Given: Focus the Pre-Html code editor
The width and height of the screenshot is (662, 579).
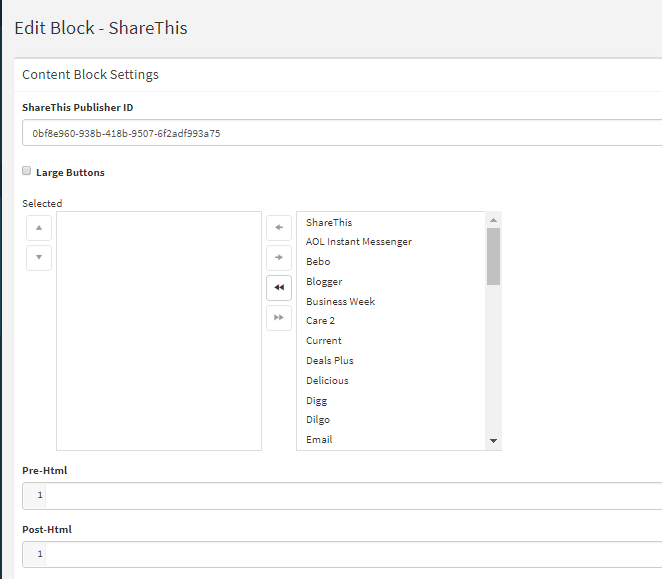Looking at the screenshot, I should [342, 496].
